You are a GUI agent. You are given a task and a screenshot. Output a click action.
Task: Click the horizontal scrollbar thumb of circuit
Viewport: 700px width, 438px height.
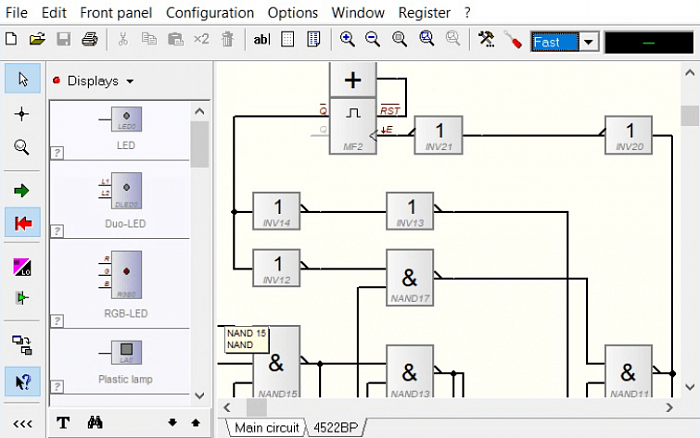click(257, 408)
